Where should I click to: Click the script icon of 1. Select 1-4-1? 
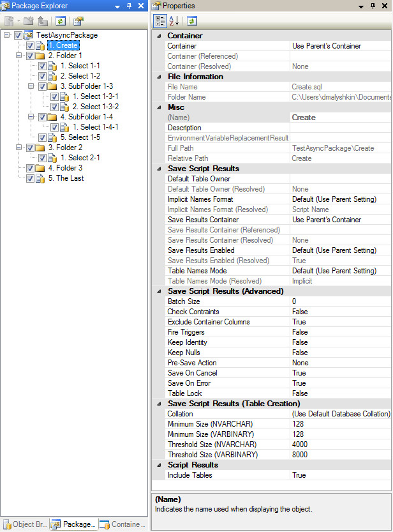click(64, 127)
